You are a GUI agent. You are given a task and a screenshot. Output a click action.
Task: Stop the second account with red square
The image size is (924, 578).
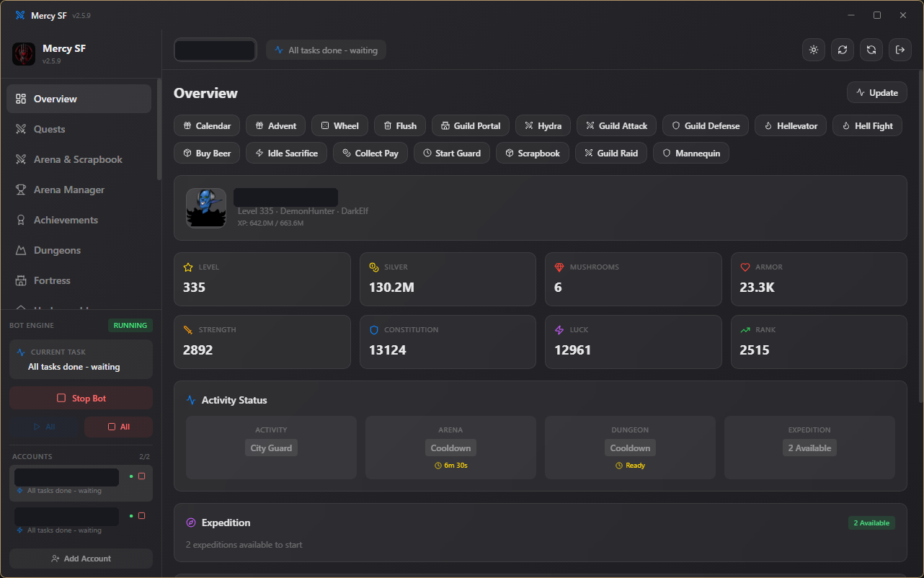[141, 515]
